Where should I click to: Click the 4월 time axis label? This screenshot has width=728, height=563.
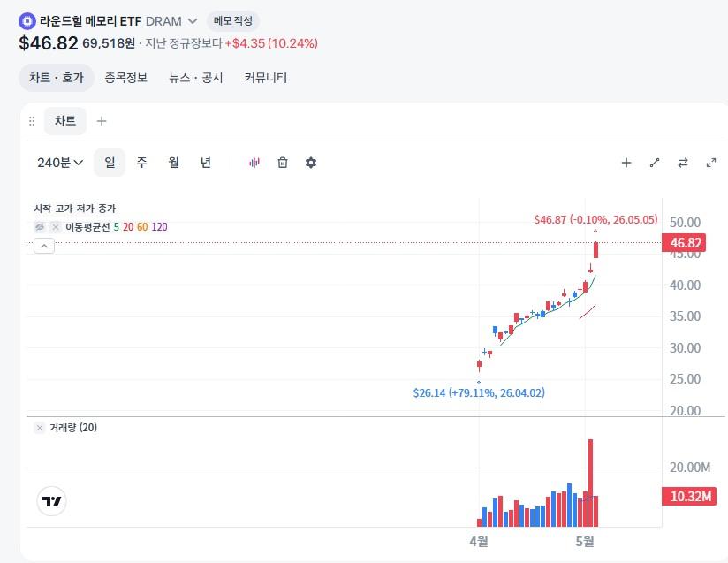click(x=479, y=541)
